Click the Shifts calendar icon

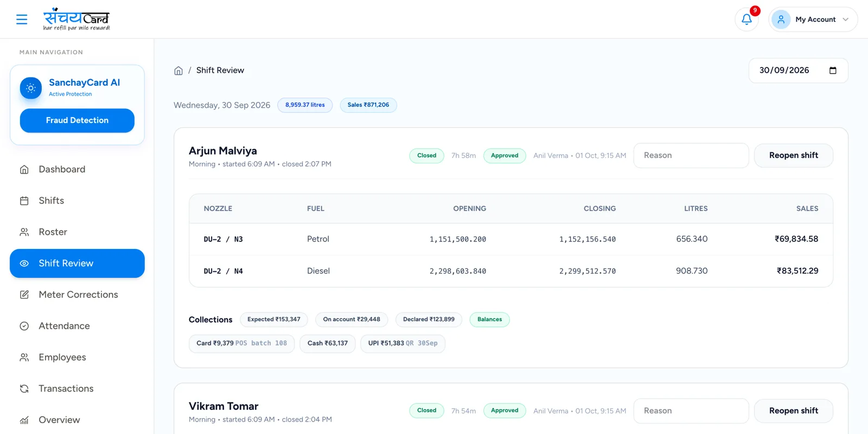point(24,201)
